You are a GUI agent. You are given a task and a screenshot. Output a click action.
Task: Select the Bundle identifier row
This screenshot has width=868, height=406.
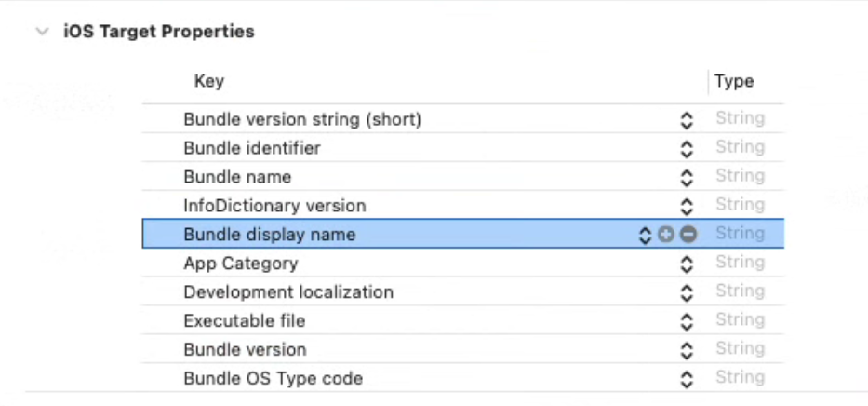[462, 148]
